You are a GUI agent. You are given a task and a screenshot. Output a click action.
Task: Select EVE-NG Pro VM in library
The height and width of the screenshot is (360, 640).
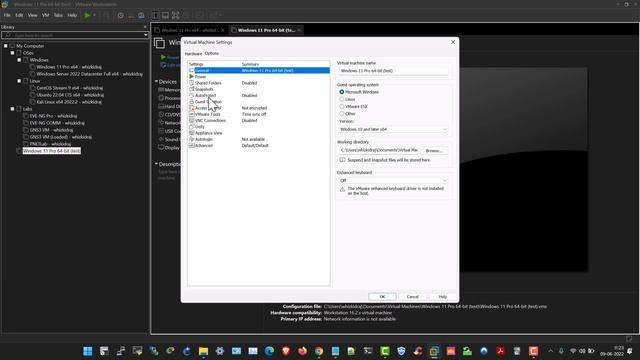[53, 116]
